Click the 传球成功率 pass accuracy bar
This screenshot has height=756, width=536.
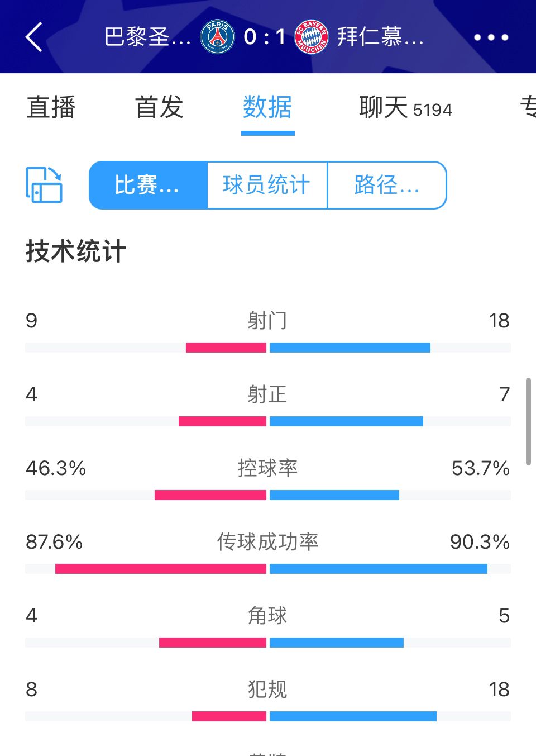[x=268, y=569]
